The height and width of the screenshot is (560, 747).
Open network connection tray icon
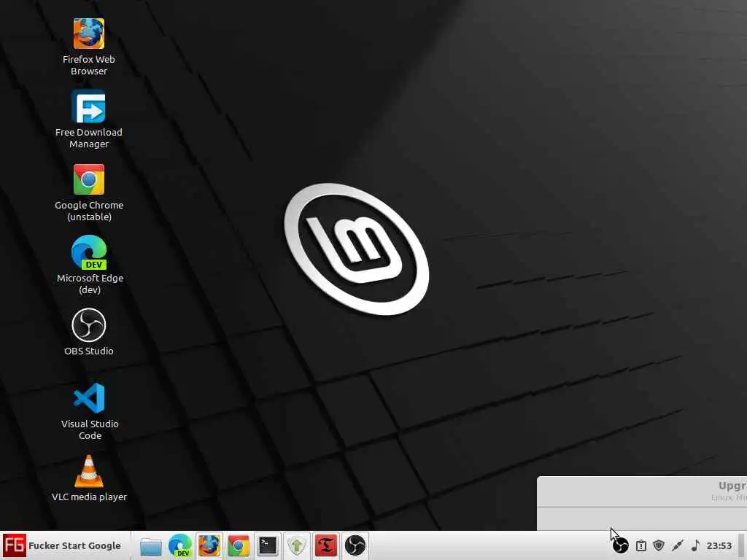point(678,545)
